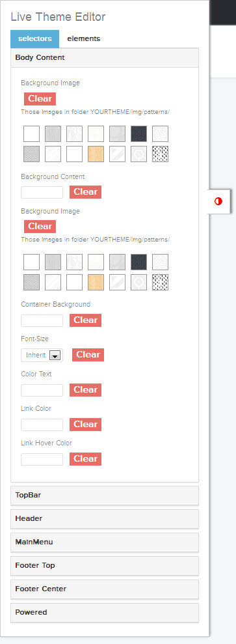This screenshot has height=644, width=236.
Task: Collapse the Body Content section header
Action: coord(105,57)
